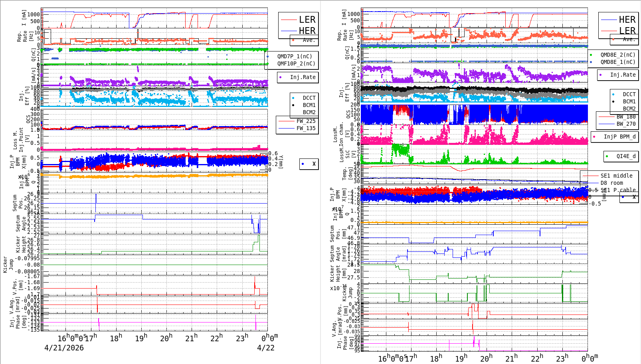Click the QI4E_d legend entry

(626, 156)
